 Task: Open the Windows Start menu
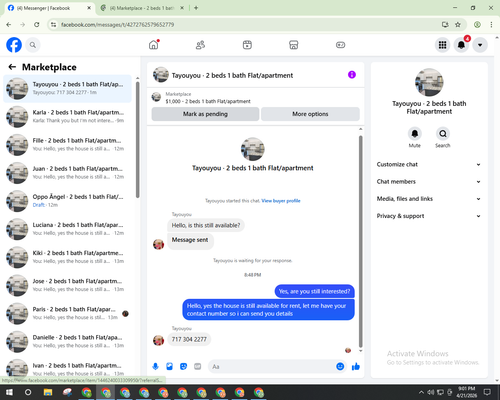point(9,392)
